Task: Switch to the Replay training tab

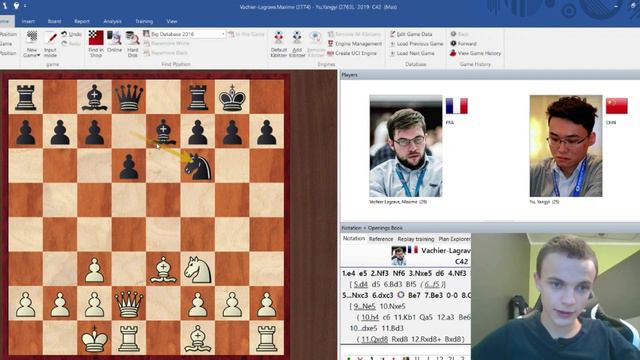Action: click(416, 239)
